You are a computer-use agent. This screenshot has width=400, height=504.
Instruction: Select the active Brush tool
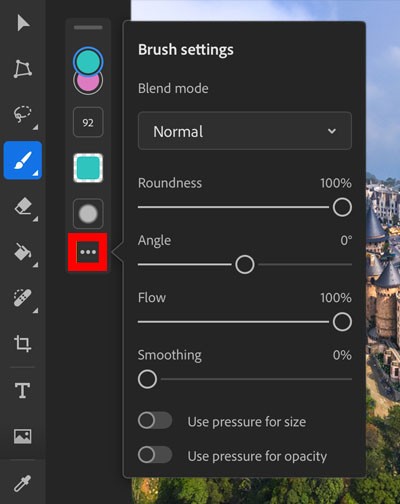click(x=23, y=160)
